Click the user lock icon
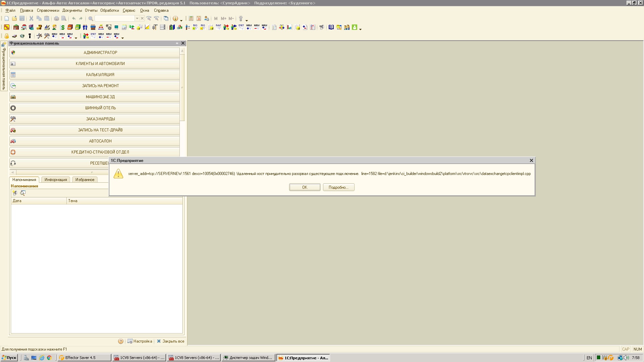The image size is (644, 362). (x=207, y=18)
